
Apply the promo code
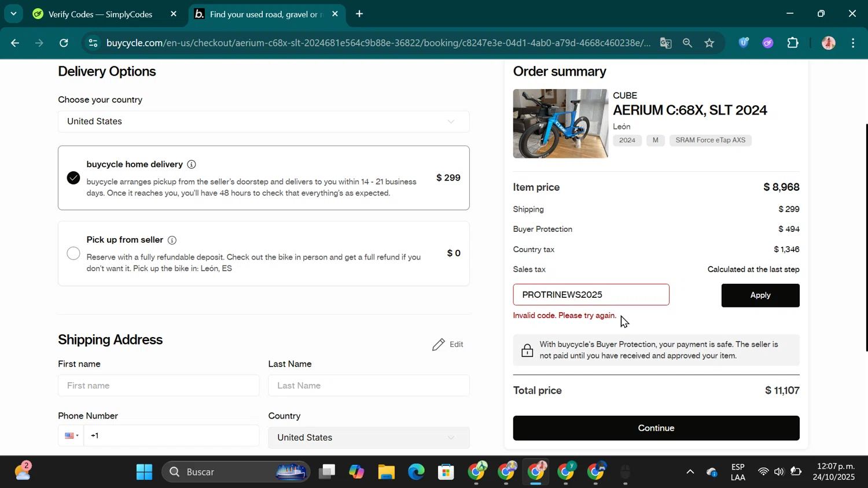point(760,295)
